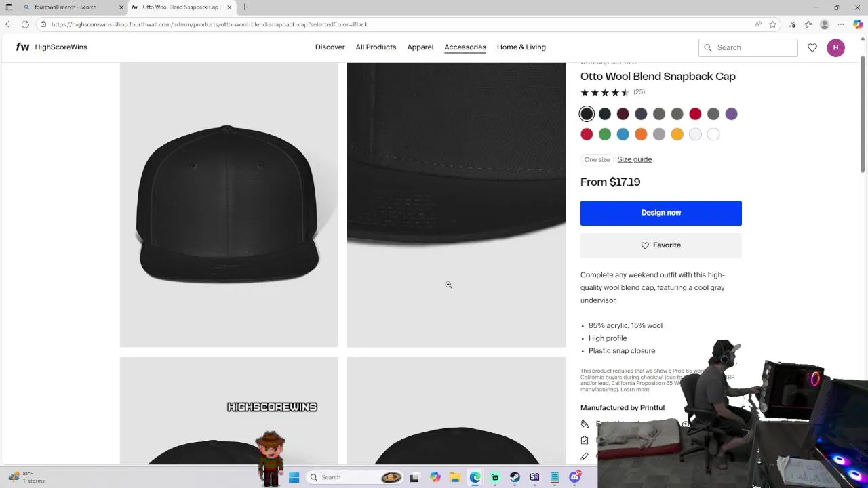Open the All Products menu
Viewport: 868px width, 488px height.
pos(376,47)
